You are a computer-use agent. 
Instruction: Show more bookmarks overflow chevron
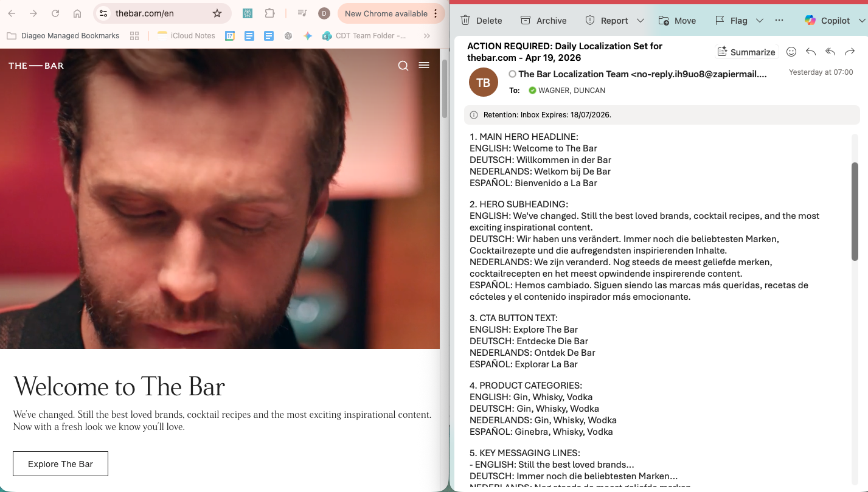[x=427, y=36]
